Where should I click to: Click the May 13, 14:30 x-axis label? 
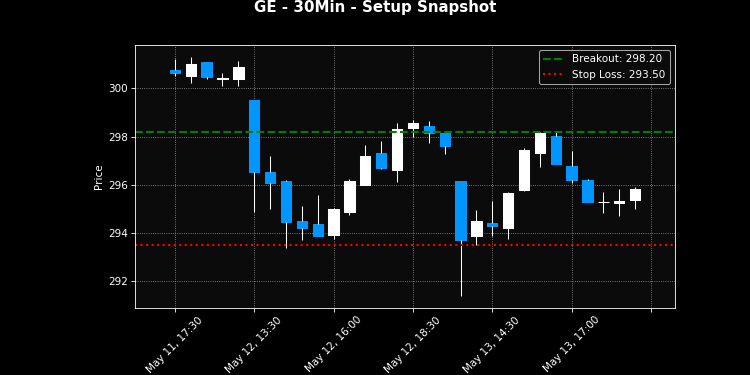pos(490,344)
